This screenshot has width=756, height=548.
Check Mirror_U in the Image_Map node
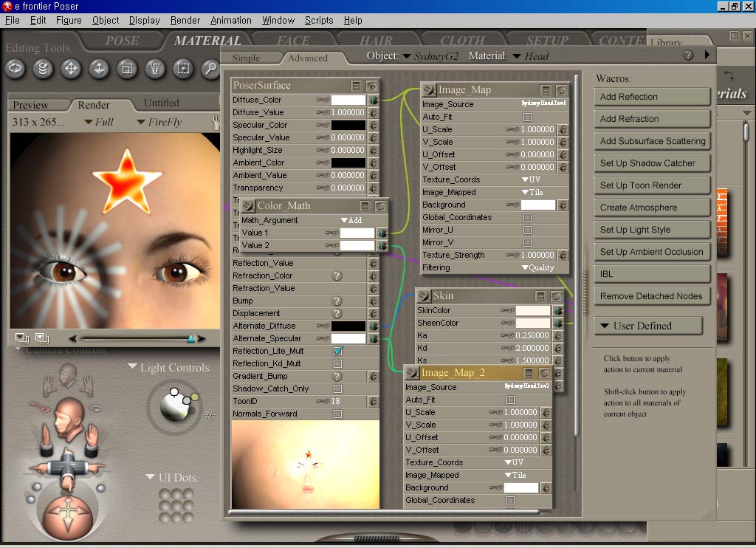pos(527,230)
